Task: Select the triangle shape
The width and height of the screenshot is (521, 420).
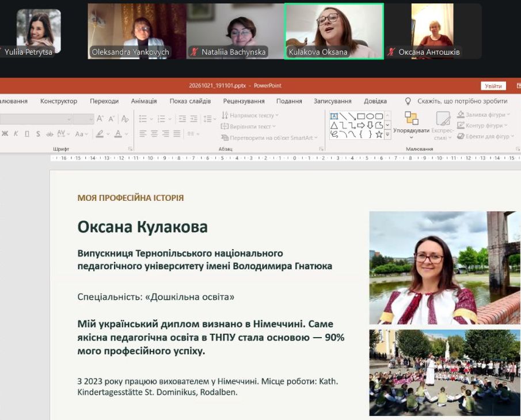Action: (334, 125)
